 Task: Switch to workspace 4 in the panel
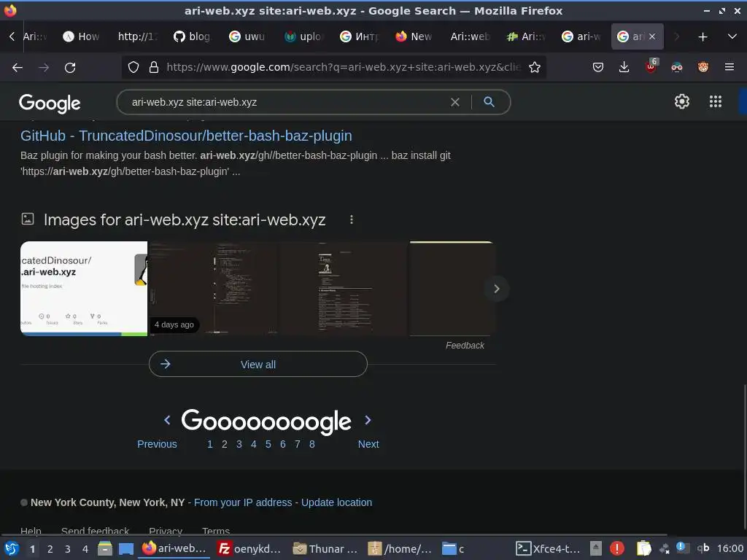tap(85, 549)
